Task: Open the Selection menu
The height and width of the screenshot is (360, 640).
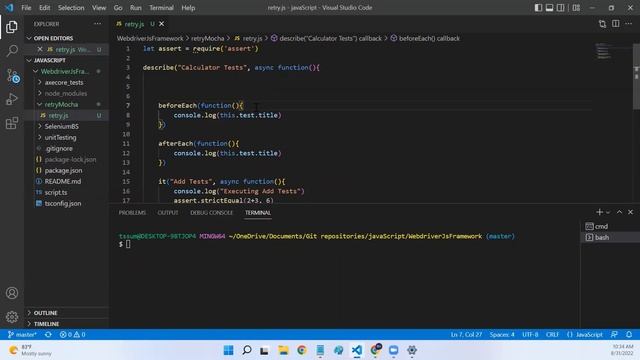Action: click(x=71, y=8)
